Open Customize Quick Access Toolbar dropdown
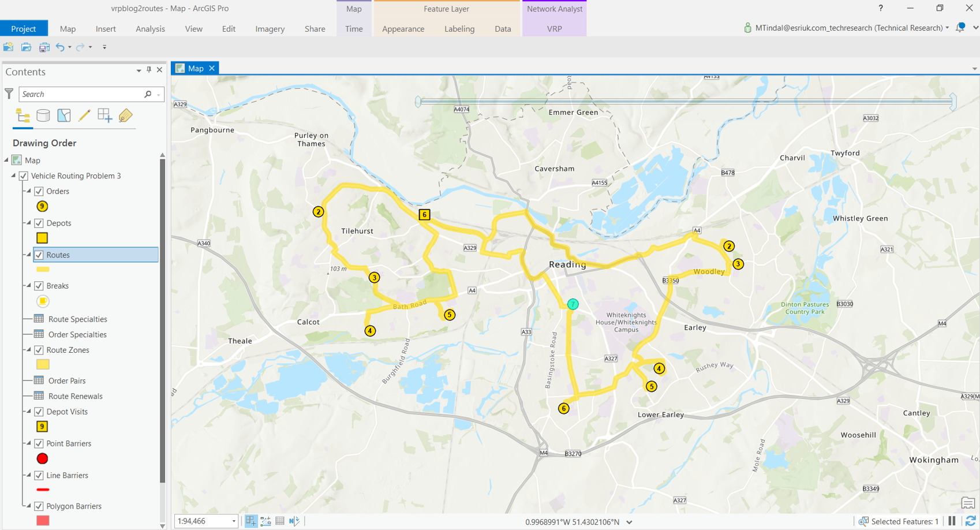980x530 pixels. click(104, 47)
